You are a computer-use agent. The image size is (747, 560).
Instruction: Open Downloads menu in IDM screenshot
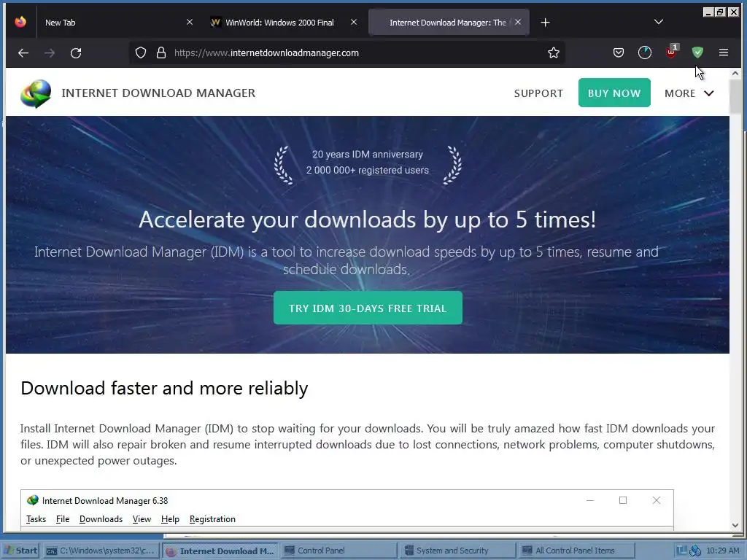101,519
